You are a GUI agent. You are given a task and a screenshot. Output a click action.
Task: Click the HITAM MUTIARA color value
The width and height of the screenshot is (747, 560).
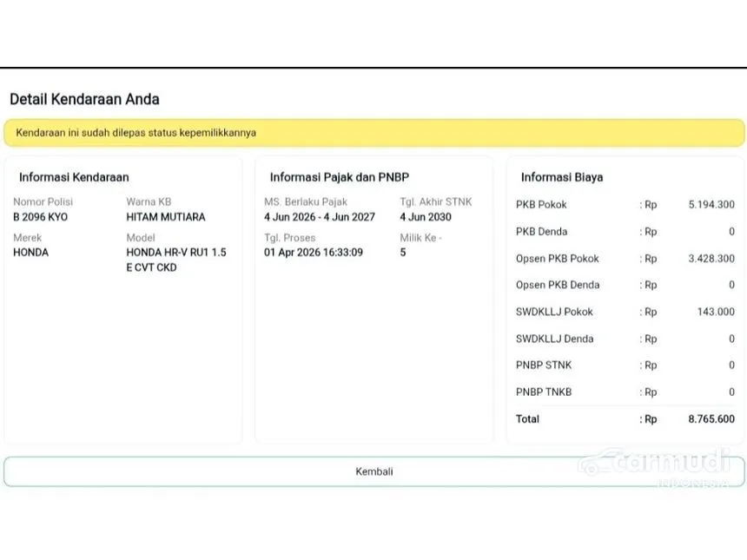(x=166, y=217)
